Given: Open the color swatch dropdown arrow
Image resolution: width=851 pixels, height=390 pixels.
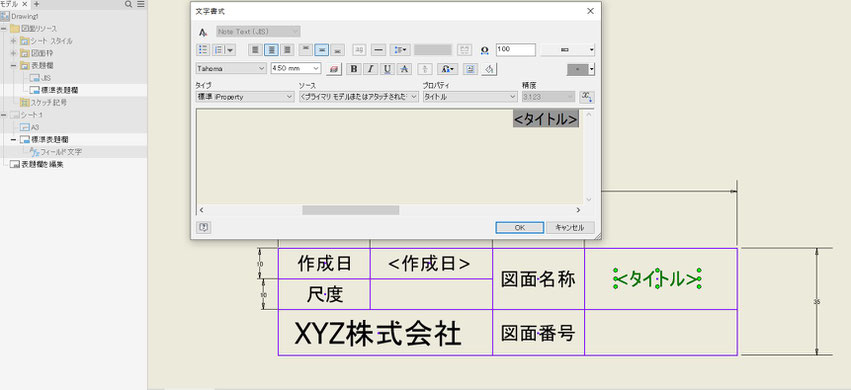Looking at the screenshot, I should tap(592, 69).
